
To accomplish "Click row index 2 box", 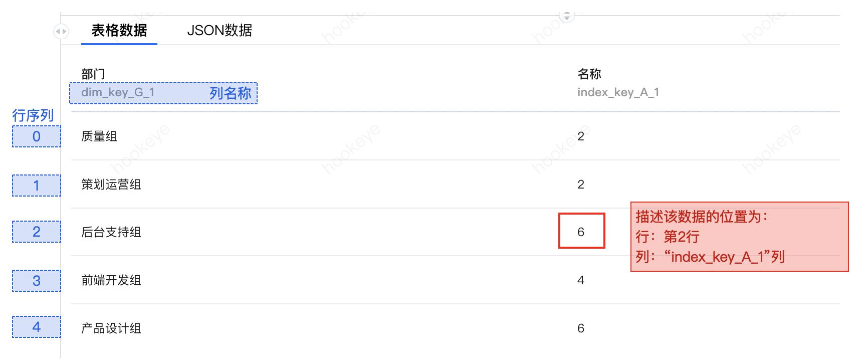I will coord(37,232).
